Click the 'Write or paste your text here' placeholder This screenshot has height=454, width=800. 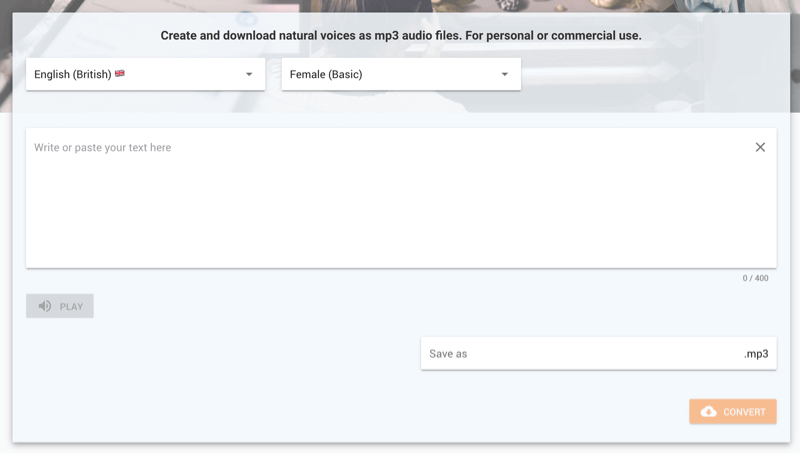(102, 148)
